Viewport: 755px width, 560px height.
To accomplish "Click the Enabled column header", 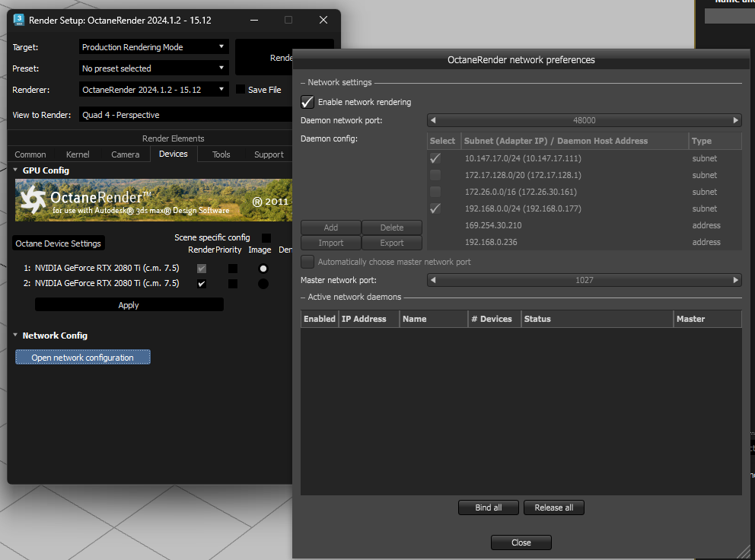I will (x=319, y=319).
